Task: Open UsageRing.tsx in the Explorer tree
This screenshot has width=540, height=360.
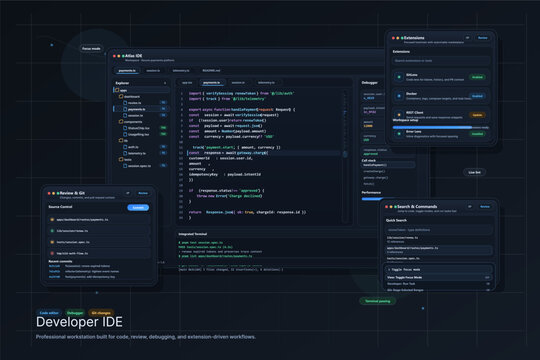Action: click(142, 134)
